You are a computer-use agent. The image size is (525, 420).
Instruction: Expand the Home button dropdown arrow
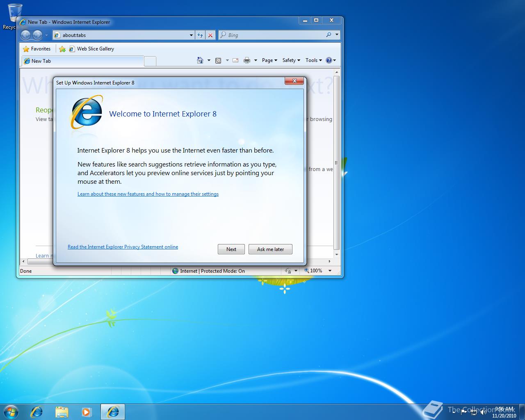tap(209, 60)
